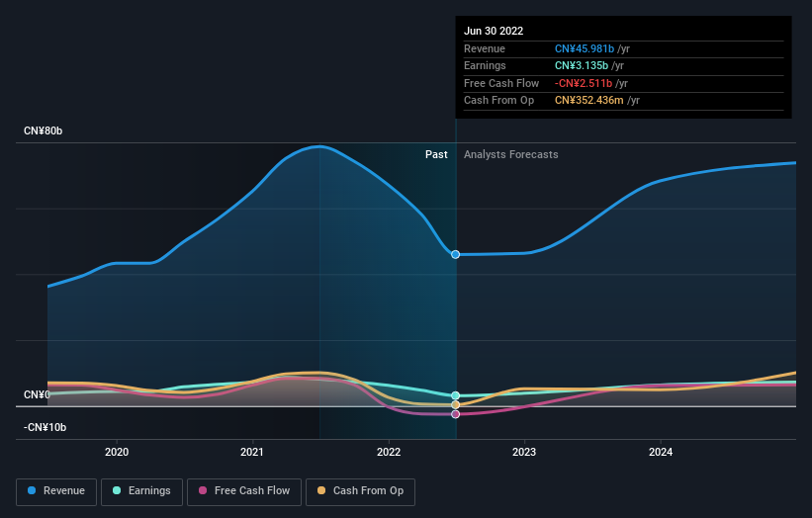Toggle the Free Cash Flow legend button

[244, 491]
